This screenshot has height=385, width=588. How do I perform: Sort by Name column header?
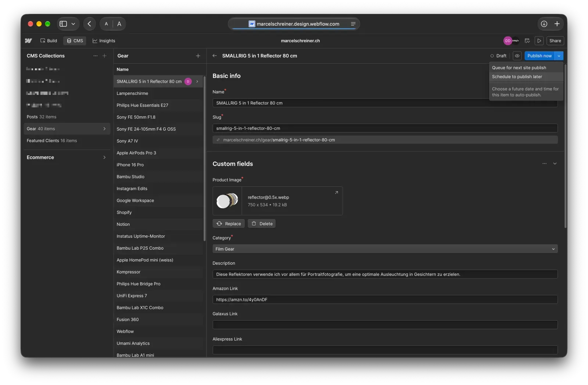point(123,69)
